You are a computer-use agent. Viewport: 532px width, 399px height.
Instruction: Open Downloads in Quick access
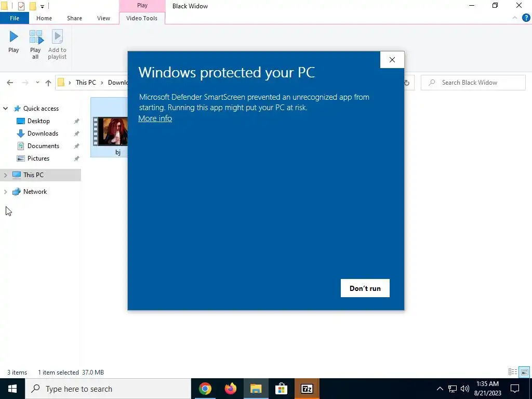tap(43, 134)
